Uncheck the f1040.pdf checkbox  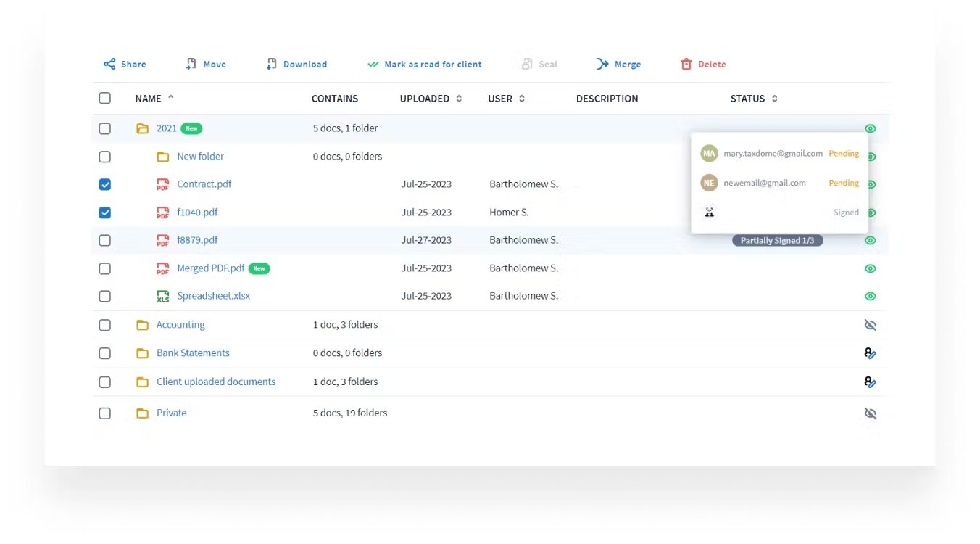[x=105, y=213]
